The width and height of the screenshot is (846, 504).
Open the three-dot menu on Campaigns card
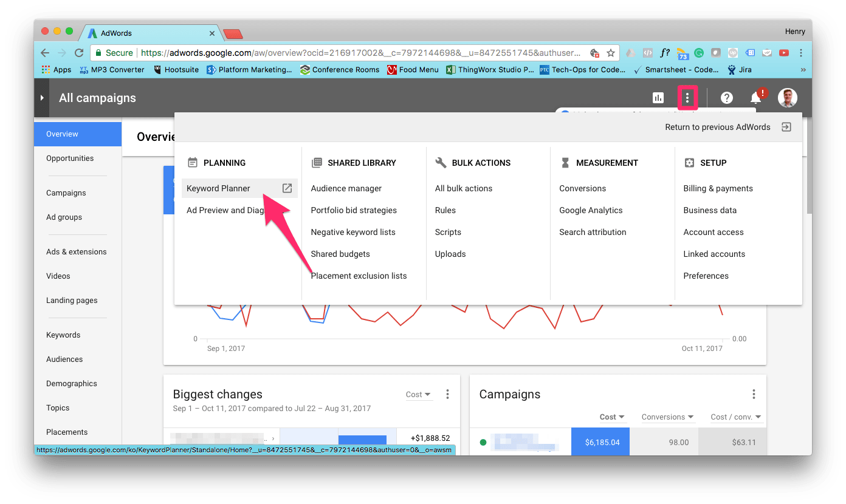(x=754, y=394)
